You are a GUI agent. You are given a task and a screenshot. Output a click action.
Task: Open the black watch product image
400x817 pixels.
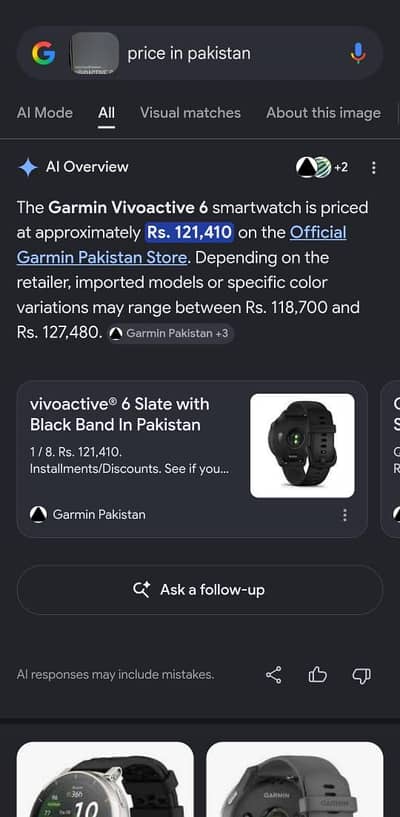(302, 445)
